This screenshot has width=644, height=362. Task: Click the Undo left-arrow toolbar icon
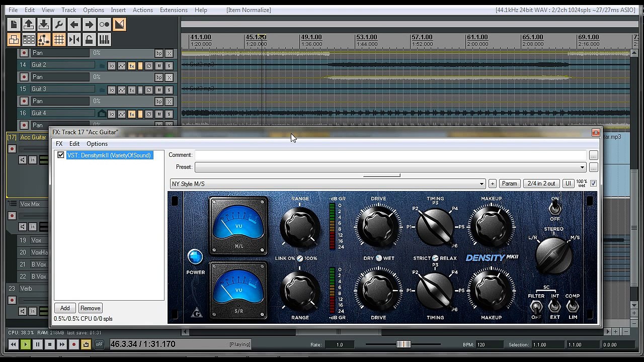tap(74, 24)
